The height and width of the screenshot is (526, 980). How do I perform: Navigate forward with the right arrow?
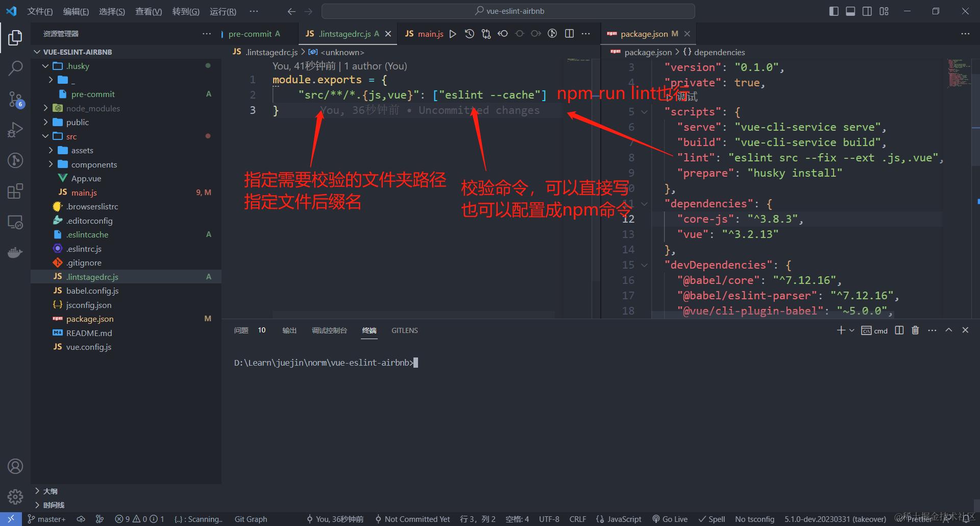point(308,11)
